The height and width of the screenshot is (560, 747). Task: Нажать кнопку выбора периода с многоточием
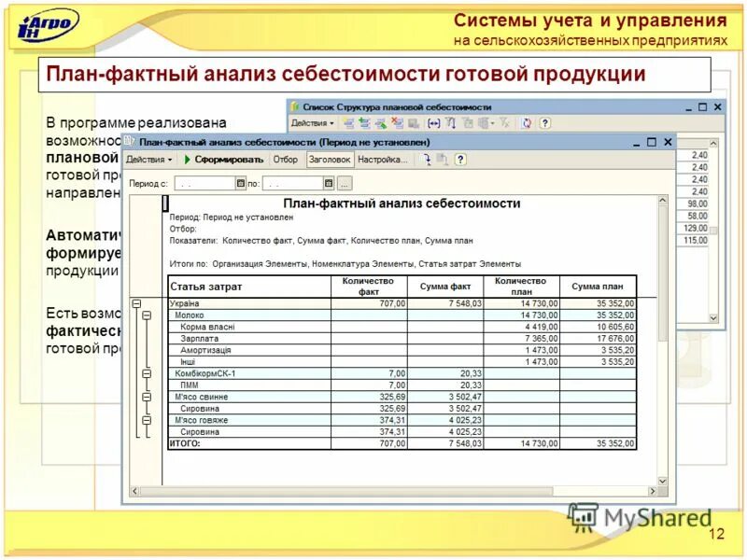pyautogui.click(x=343, y=182)
